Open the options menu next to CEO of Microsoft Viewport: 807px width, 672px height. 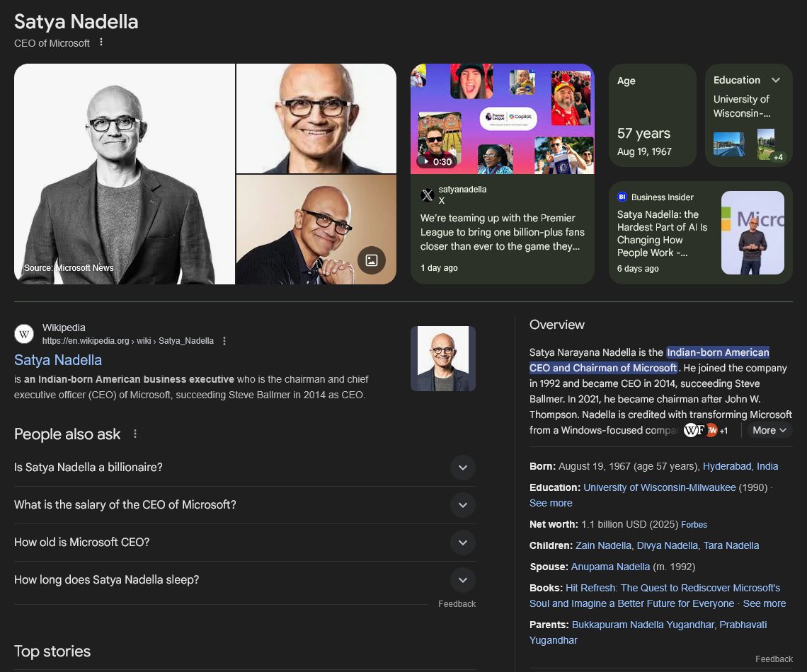click(x=101, y=42)
